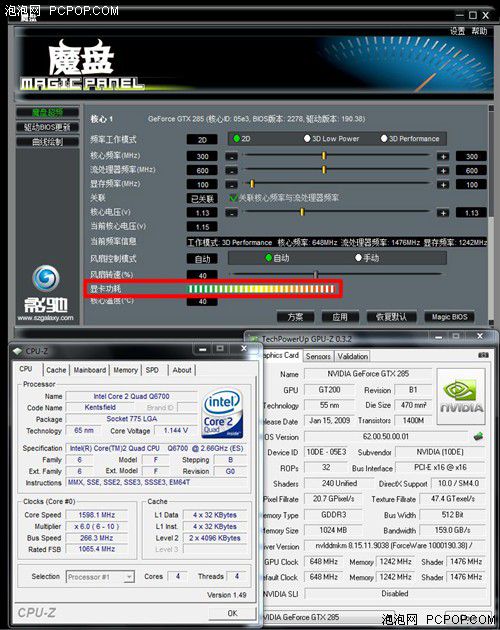Image resolution: width=500 pixels, height=630 pixels.
Task: Increase core clock with the plus button
Action: coord(443,156)
